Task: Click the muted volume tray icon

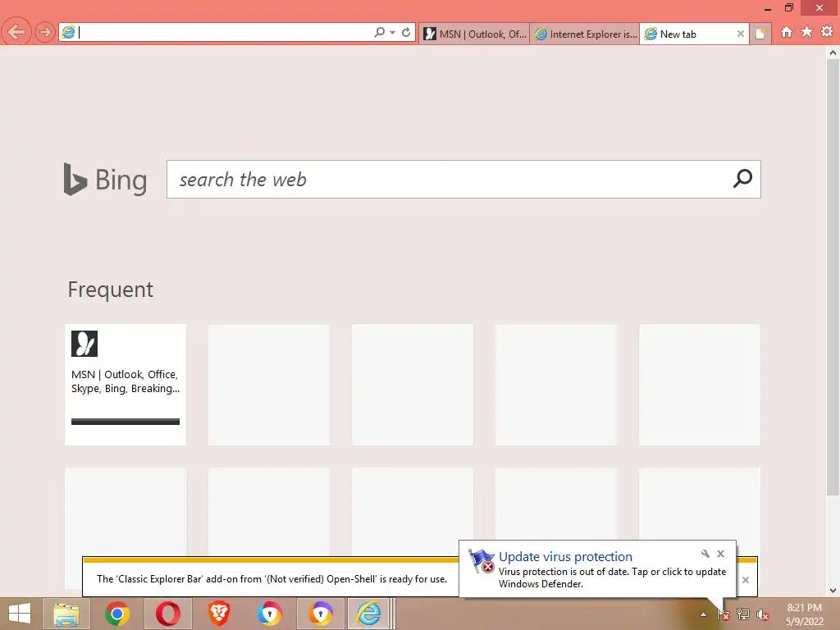Action: click(763, 614)
